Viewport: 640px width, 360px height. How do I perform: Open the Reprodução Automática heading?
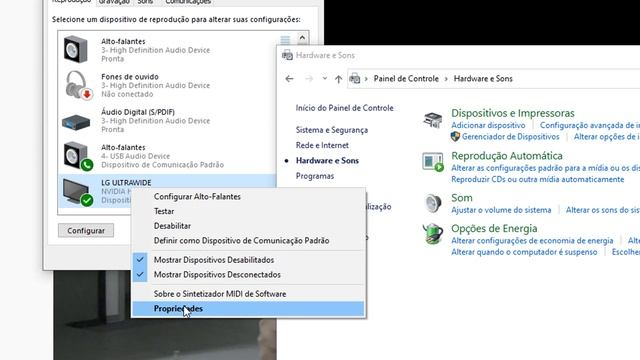click(x=507, y=156)
